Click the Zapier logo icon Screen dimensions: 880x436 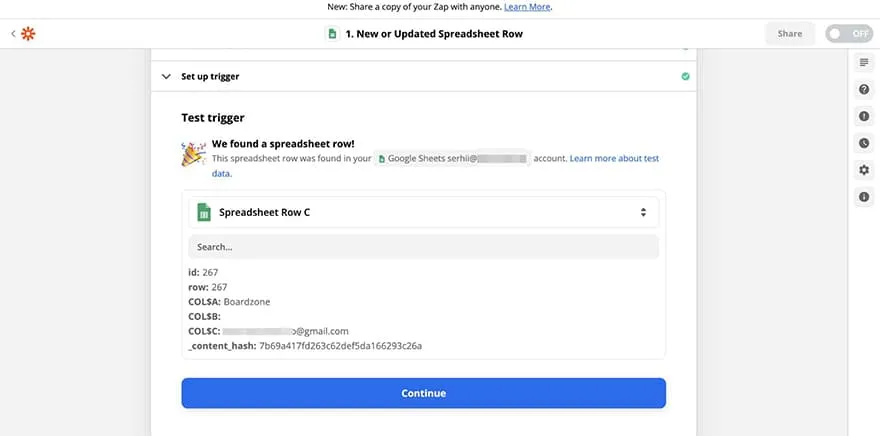point(28,34)
